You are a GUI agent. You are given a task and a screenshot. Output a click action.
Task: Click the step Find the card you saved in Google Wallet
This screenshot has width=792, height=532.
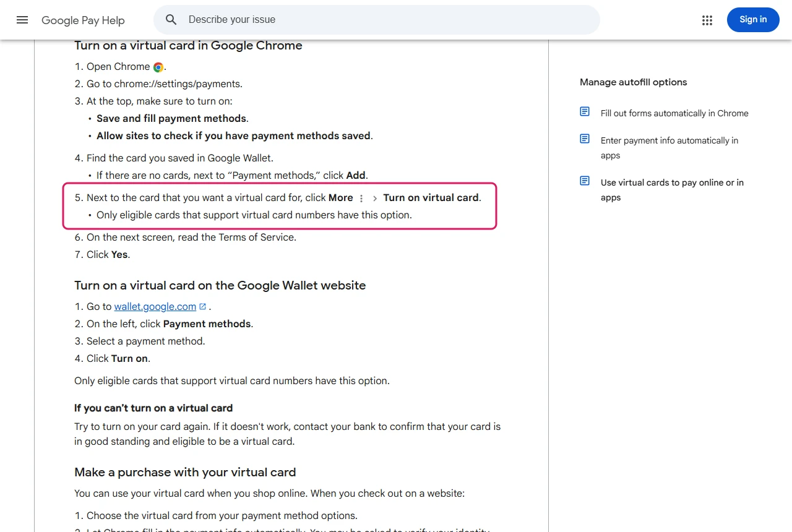[180, 158]
